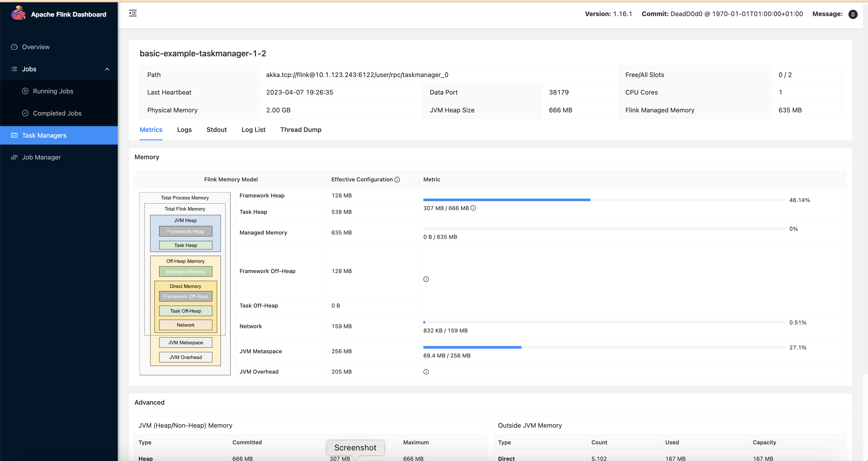This screenshot has height=461, width=868.
Task: Click the info toggle next to 307 MB
Action: point(473,208)
